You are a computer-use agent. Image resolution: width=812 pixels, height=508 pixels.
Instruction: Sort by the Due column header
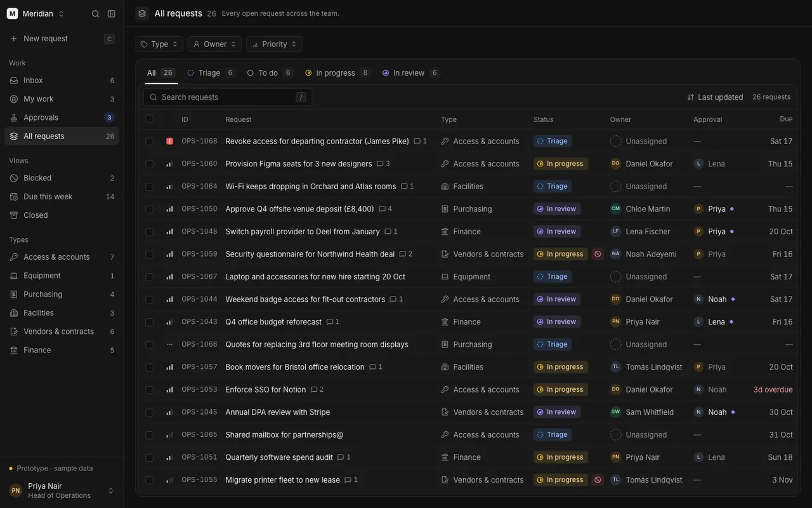tap(786, 119)
